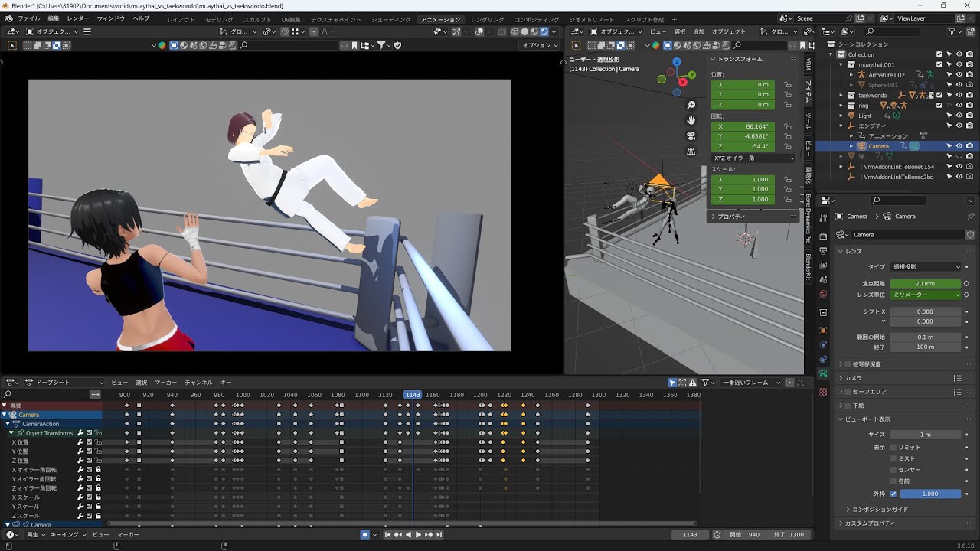This screenshot has width=980, height=551.
Task: Toggle the eye icon on the Camera row
Action: 959,146
